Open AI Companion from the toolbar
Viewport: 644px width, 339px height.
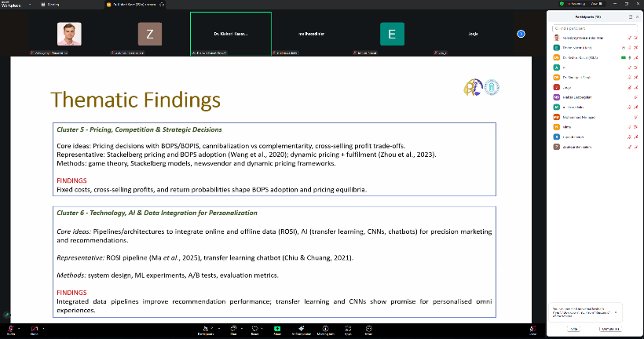click(302, 330)
